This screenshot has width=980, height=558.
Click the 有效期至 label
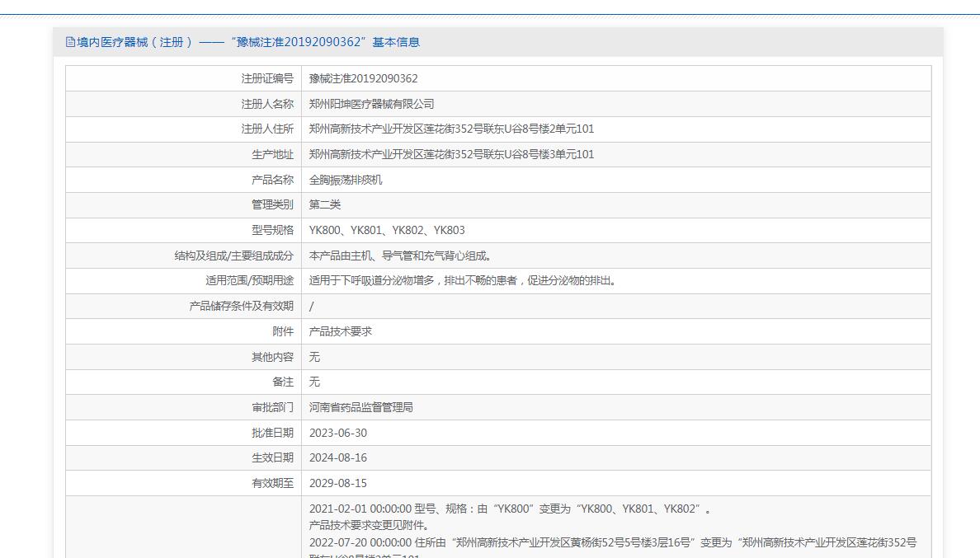pyautogui.click(x=272, y=484)
